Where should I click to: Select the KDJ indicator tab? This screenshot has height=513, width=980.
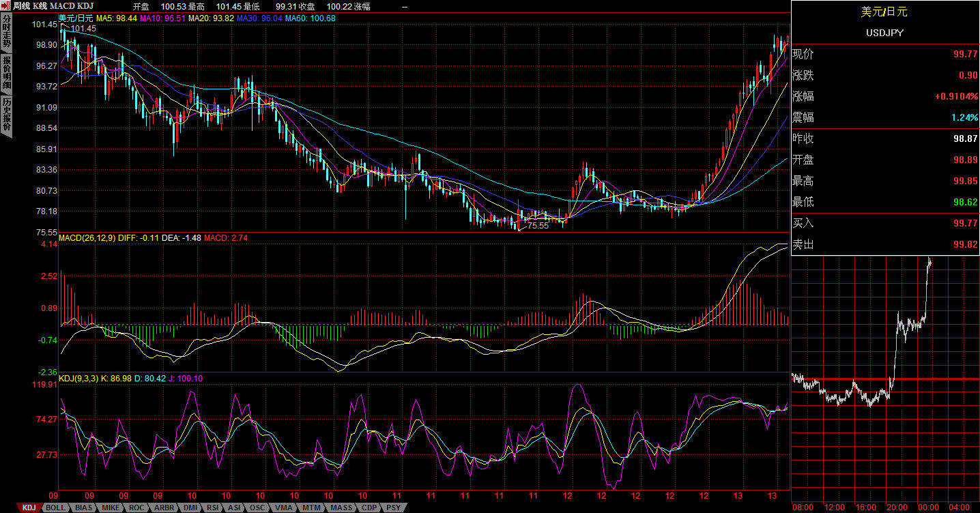click(29, 508)
